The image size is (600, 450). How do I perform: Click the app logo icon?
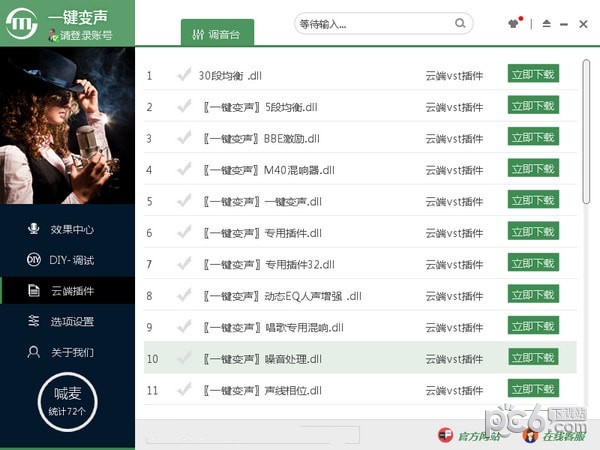click(x=22, y=23)
